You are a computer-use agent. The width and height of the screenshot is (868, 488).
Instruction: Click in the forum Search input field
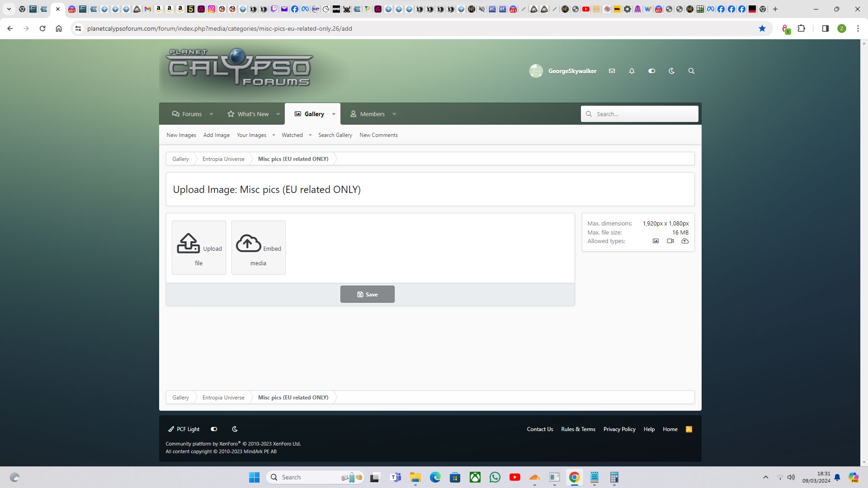tap(640, 114)
